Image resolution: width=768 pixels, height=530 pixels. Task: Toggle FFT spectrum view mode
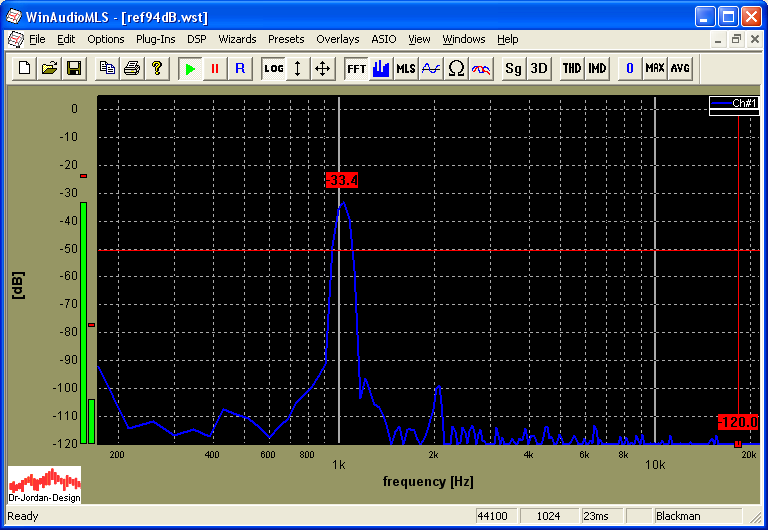(356, 68)
